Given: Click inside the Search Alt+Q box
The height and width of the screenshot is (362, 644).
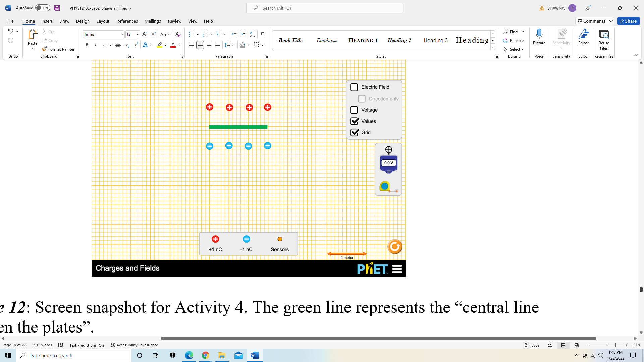Looking at the screenshot, I should point(324,8).
